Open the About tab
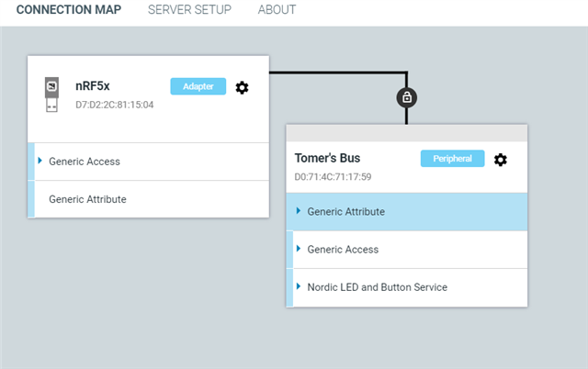The height and width of the screenshot is (369, 588). click(x=277, y=10)
